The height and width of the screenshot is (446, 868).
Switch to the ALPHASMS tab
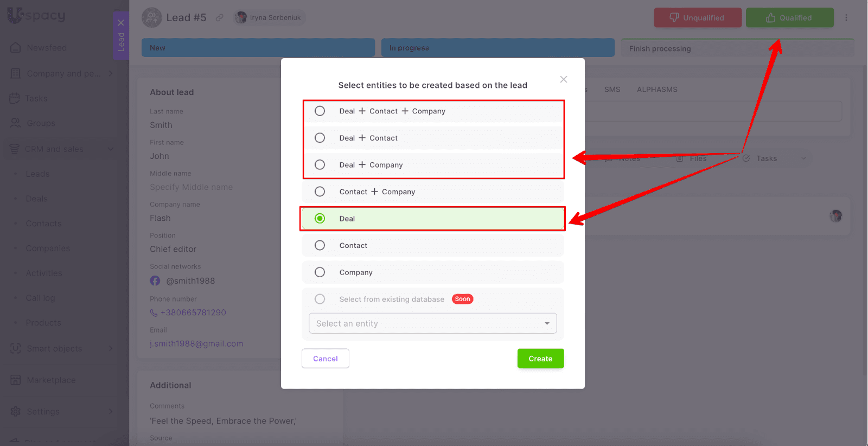click(657, 90)
